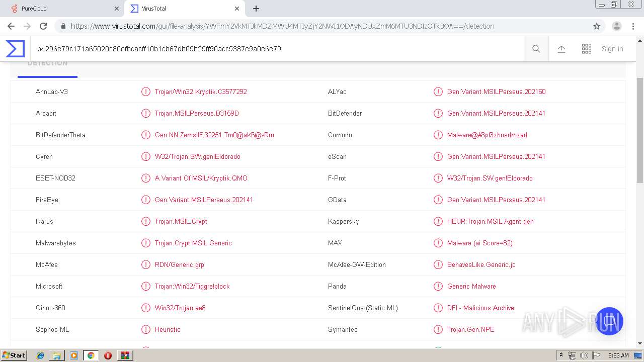This screenshot has width=644, height=362.
Task: Click the volume speaker tray icon
Action: 584,355
